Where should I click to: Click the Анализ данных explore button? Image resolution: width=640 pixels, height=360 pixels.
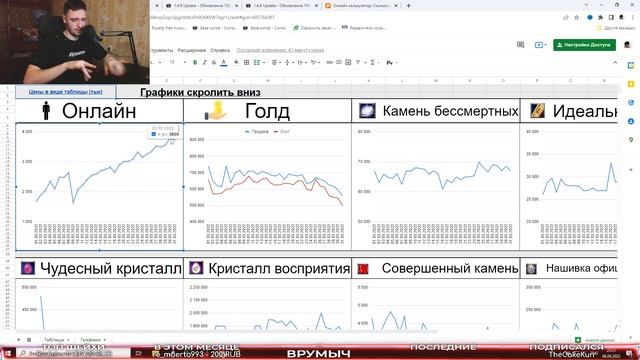click(x=595, y=340)
